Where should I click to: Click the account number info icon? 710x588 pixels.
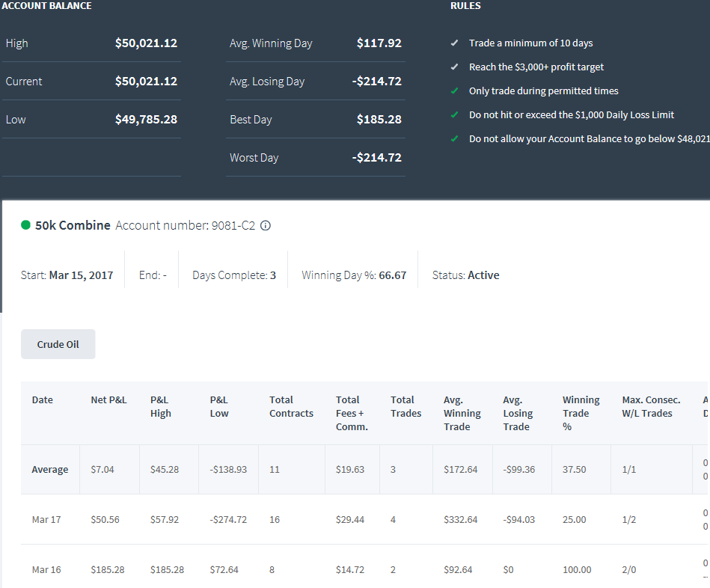point(266,225)
